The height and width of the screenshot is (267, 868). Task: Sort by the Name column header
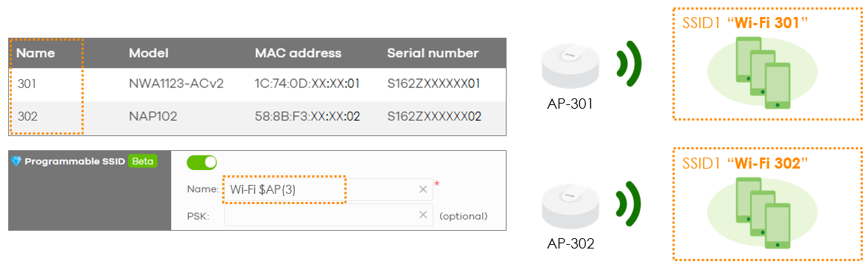coord(36,53)
